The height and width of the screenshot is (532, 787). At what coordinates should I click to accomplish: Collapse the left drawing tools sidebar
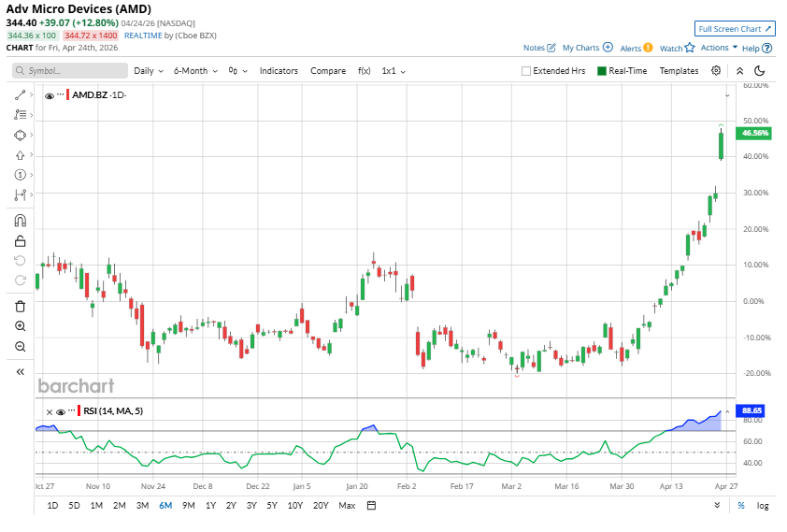coord(20,371)
